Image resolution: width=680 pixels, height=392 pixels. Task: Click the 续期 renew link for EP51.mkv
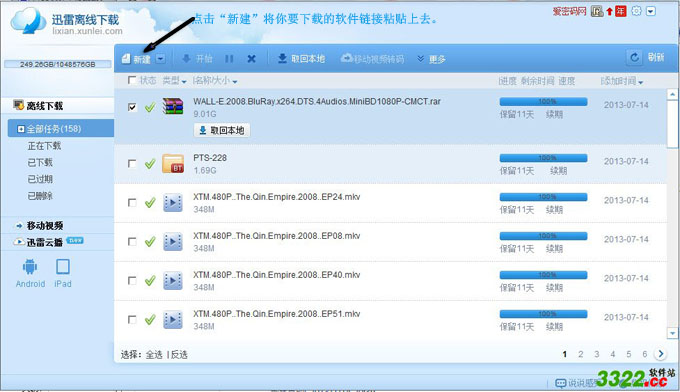[x=554, y=327]
